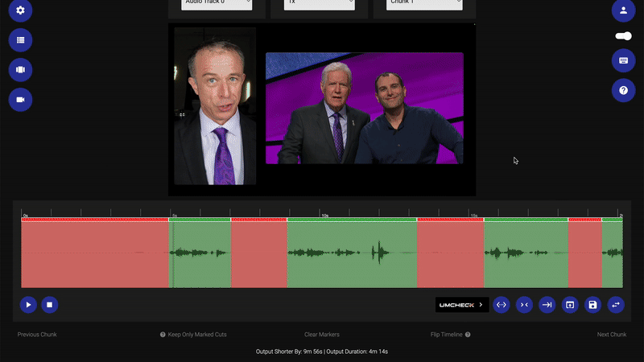This screenshot has height=362, width=644.
Task: Play the timeline audio
Action: click(x=28, y=305)
